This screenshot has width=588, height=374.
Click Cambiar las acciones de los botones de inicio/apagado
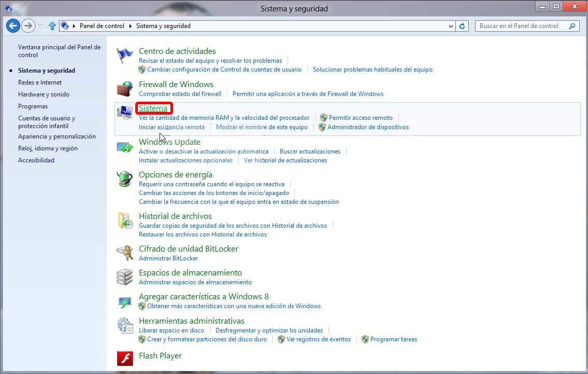(x=214, y=193)
